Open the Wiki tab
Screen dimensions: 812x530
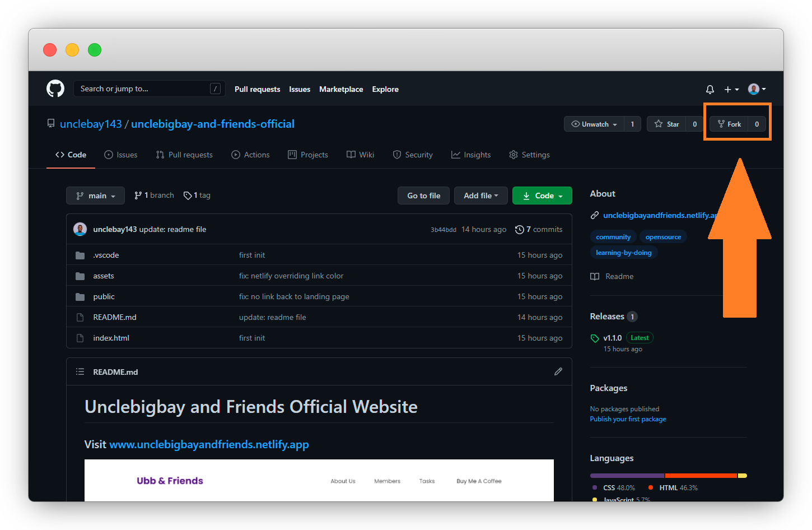[360, 155]
